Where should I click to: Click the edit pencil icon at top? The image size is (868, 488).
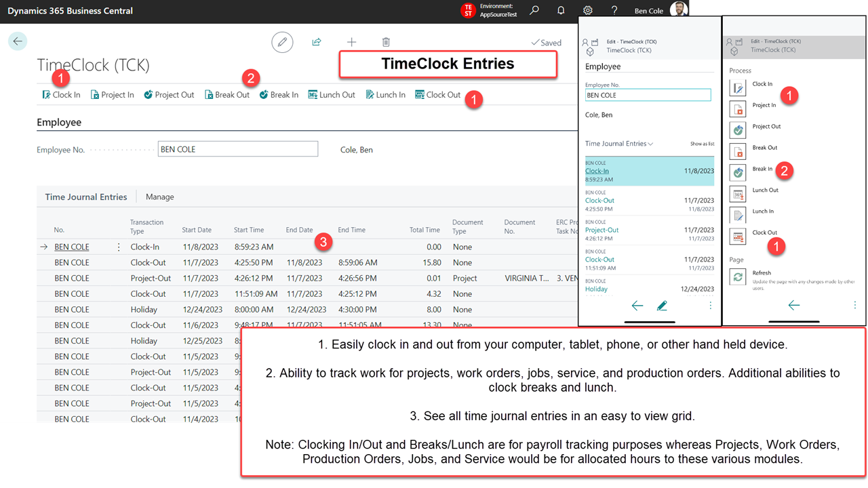click(282, 42)
